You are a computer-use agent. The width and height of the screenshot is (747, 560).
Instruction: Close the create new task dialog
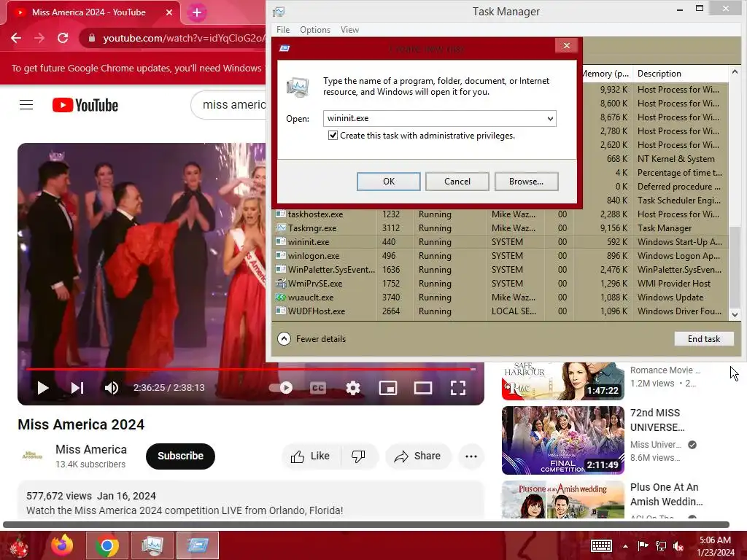pyautogui.click(x=566, y=46)
